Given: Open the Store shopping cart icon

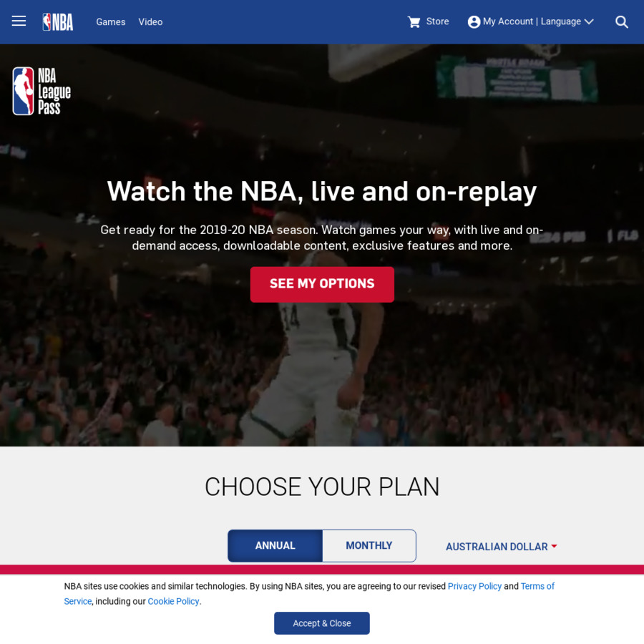Looking at the screenshot, I should 414,21.
